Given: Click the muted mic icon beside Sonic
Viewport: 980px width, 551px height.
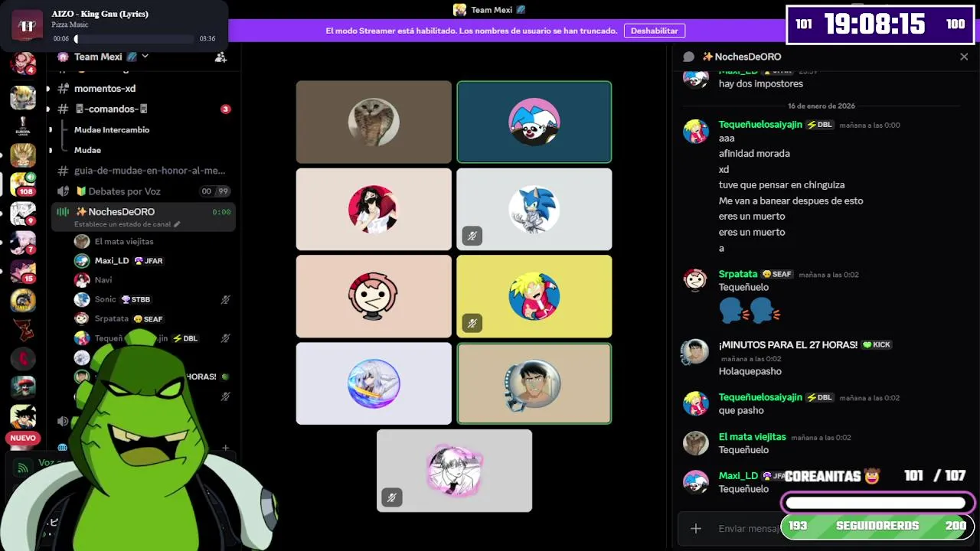Looking at the screenshot, I should [x=225, y=300].
